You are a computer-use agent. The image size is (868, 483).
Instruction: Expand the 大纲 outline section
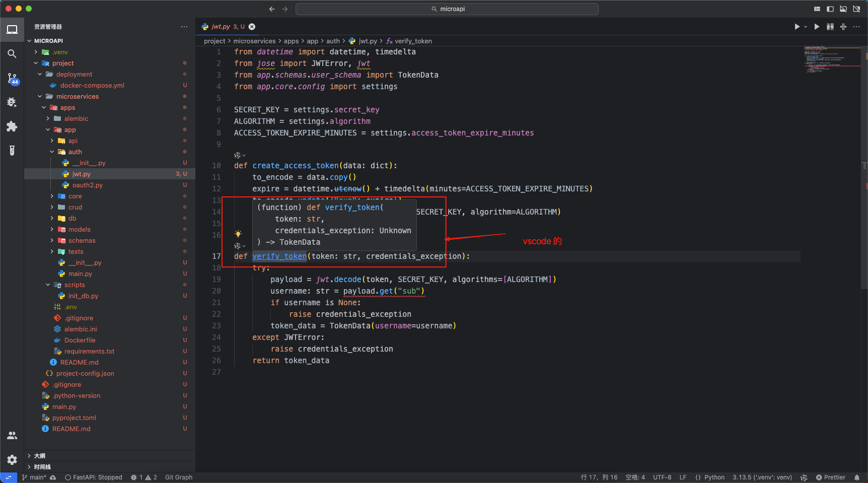pyautogui.click(x=110, y=456)
